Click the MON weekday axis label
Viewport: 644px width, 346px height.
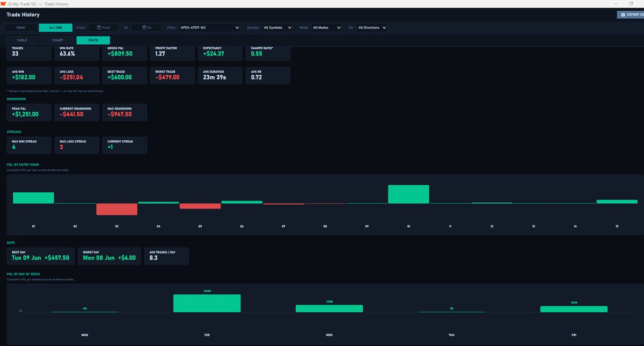[85, 335]
